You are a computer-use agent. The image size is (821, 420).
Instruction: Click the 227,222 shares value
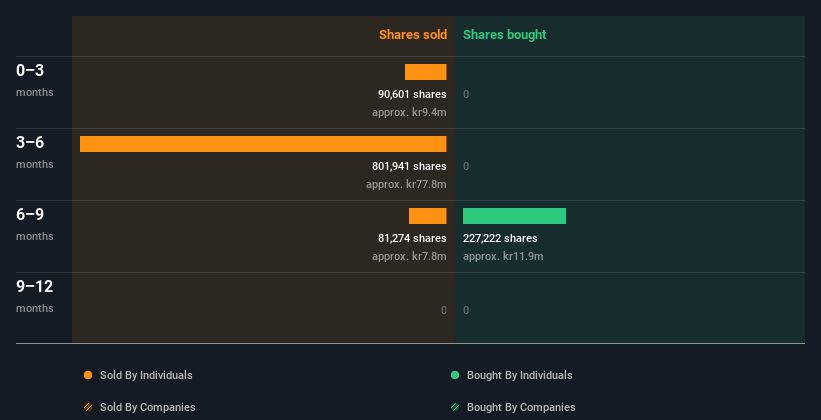(x=500, y=238)
